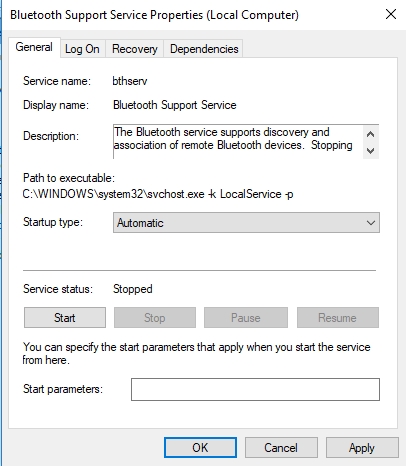Cancel the properties dialog
Screen dimensions: 406x466
[281, 448]
